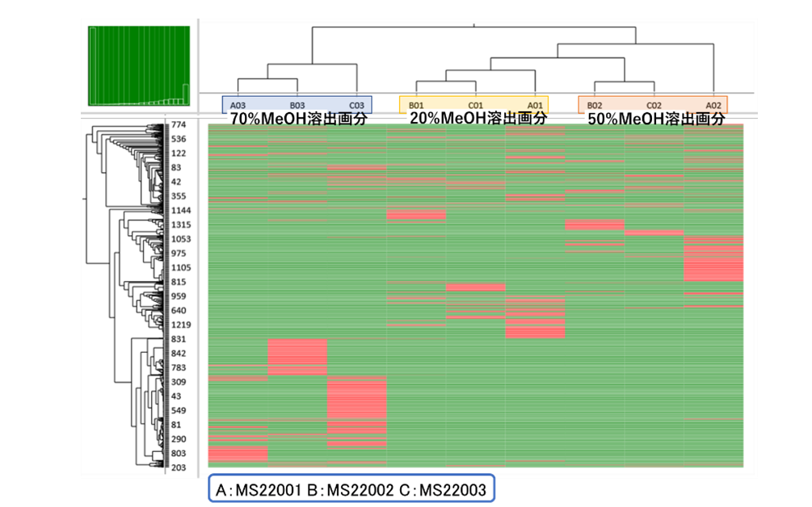Click the A03 sample column label

point(238,106)
